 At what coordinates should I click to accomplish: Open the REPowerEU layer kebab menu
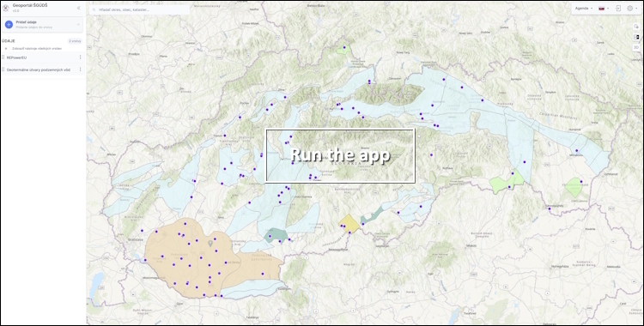click(80, 57)
